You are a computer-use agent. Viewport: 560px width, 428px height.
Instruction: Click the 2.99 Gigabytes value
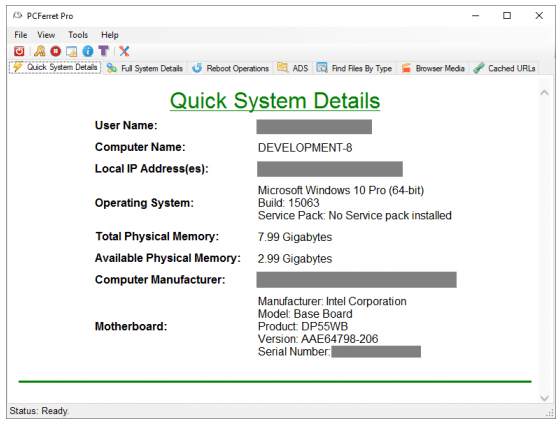coord(295,259)
